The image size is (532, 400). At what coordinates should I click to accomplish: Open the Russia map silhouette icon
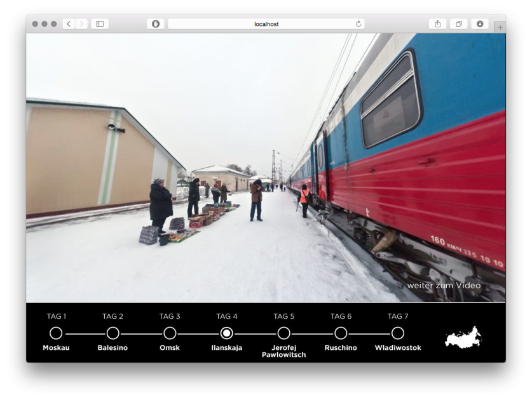(x=463, y=337)
